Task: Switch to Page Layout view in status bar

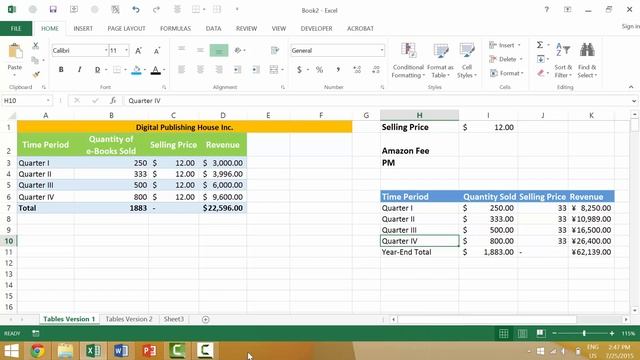Action: (x=522, y=333)
